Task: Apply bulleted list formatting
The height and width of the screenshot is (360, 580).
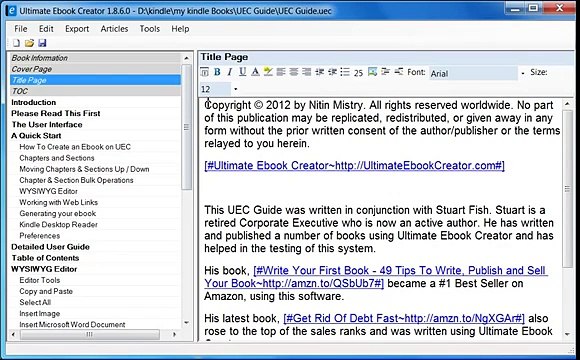Action: click(345, 72)
